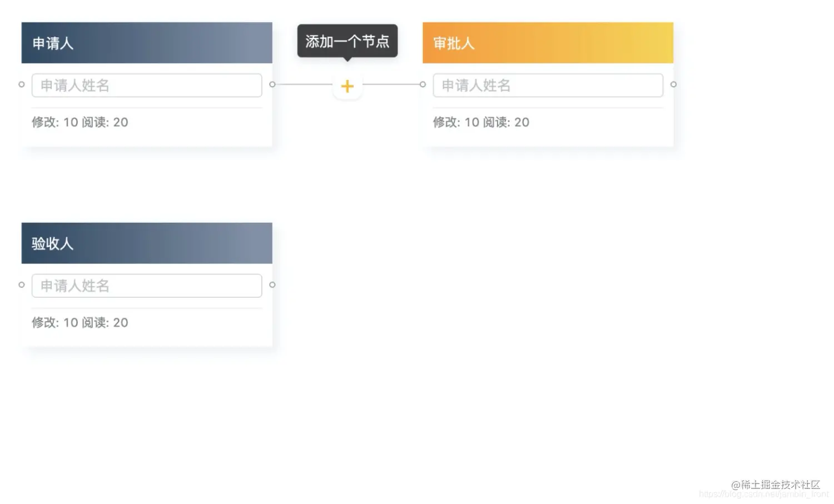This screenshot has width=834, height=504.
Task: Click the right connection port of 审批人 node
Action: [673, 84]
